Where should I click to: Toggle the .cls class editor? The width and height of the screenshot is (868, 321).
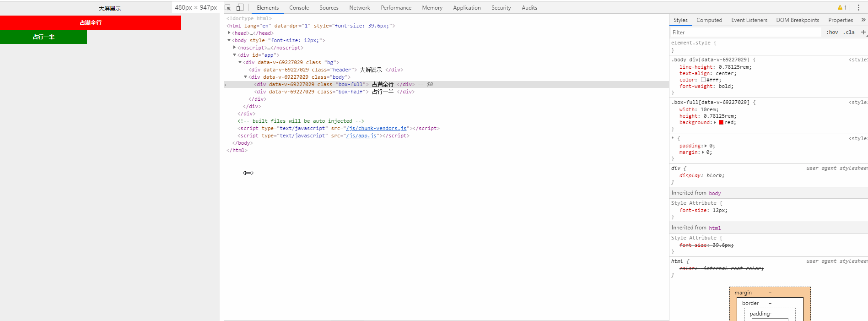(849, 33)
